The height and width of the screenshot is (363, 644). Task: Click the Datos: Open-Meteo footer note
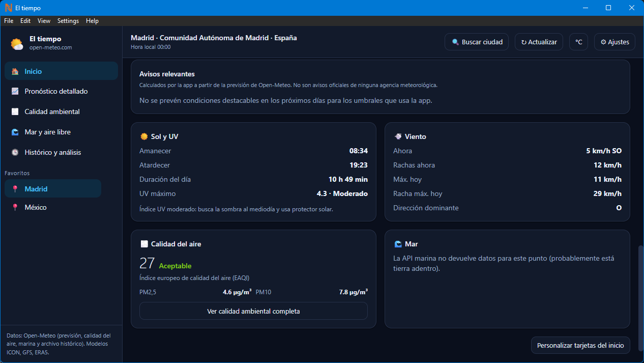[59, 344]
